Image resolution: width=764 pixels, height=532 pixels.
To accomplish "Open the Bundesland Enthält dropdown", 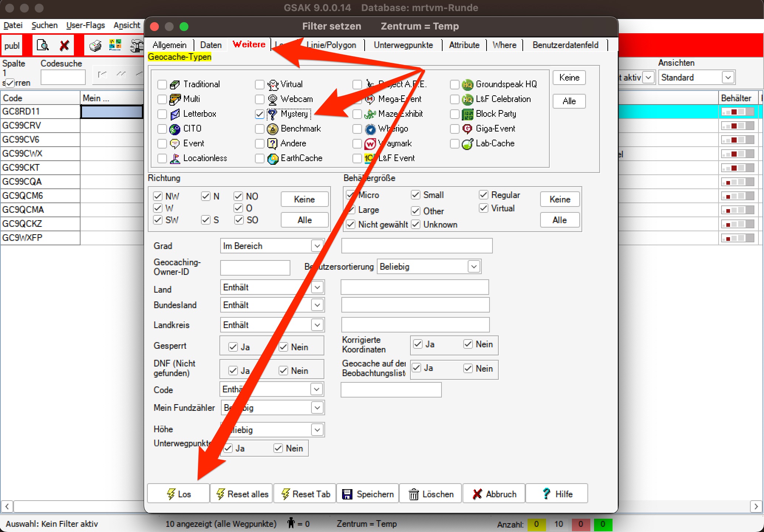I will click(x=272, y=305).
